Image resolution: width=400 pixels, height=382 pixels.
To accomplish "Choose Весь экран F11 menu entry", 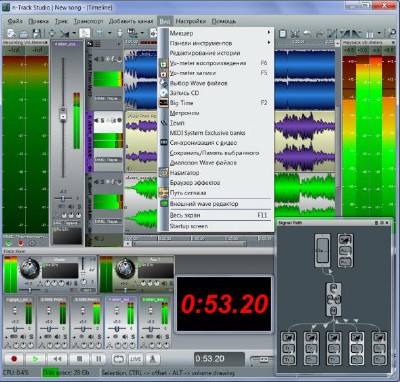I will pyautogui.click(x=216, y=215).
